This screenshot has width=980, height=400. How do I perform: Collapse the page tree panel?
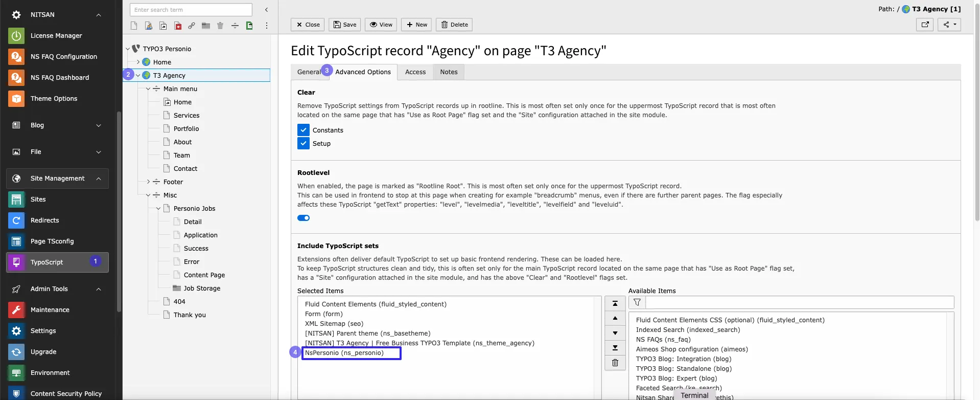tap(266, 10)
